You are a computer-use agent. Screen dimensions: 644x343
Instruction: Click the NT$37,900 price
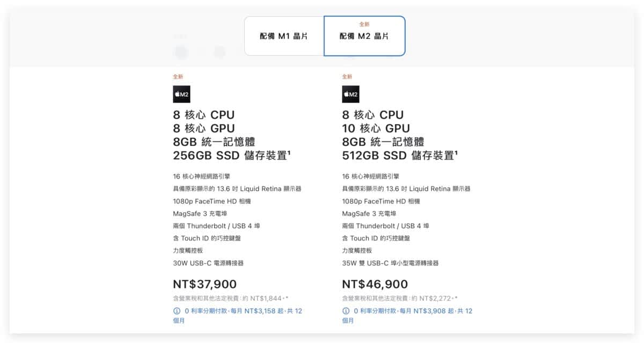(x=204, y=284)
